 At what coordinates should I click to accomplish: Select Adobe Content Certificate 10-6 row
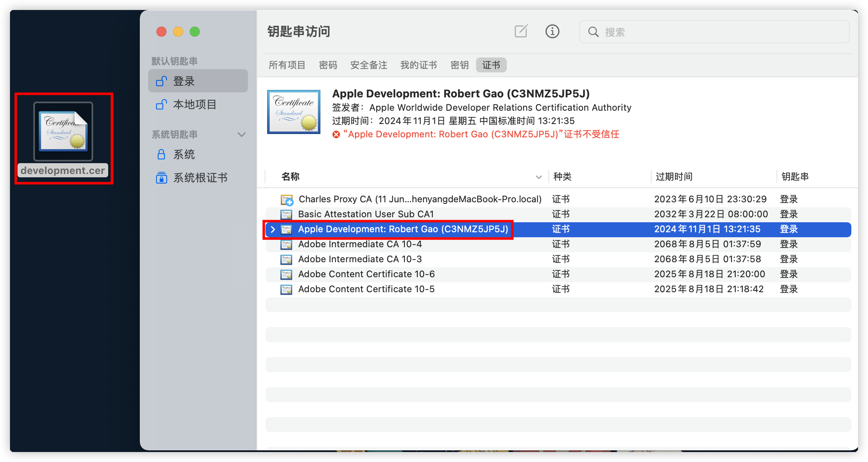click(558, 274)
